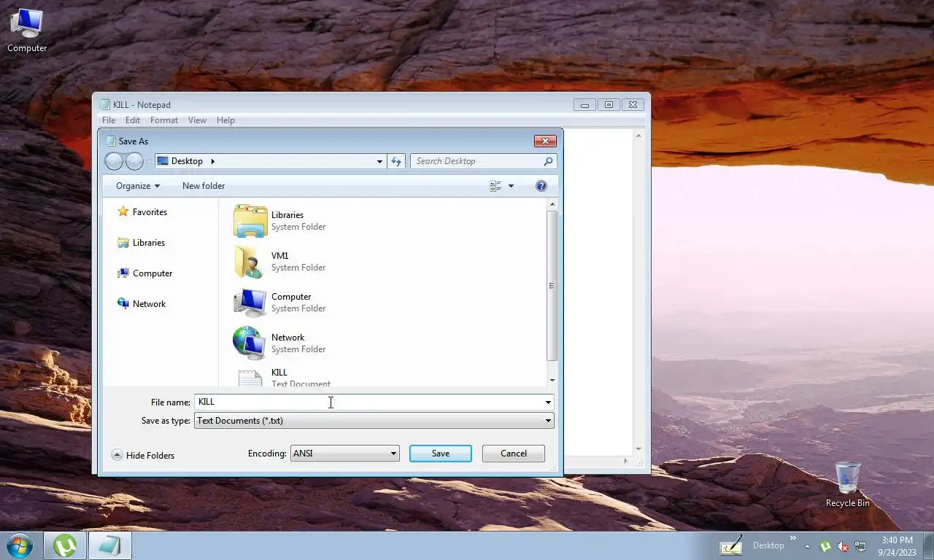Expand the recent pages dropdown arrow
934x560 pixels.
149,161
